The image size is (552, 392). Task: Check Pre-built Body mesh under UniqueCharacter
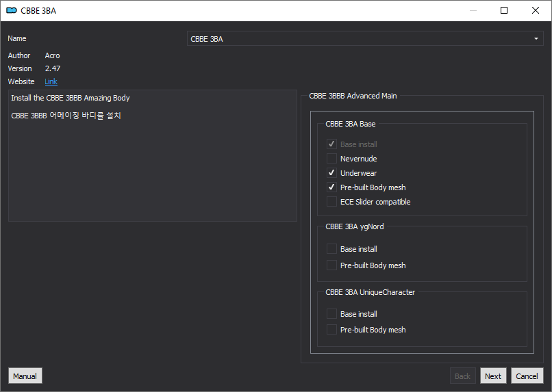click(331, 330)
